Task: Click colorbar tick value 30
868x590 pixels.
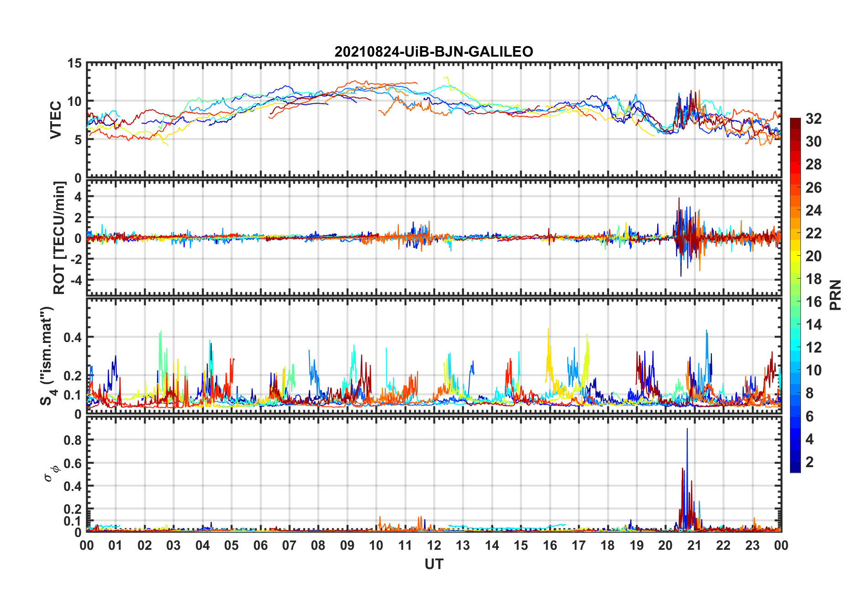Action: click(x=814, y=142)
